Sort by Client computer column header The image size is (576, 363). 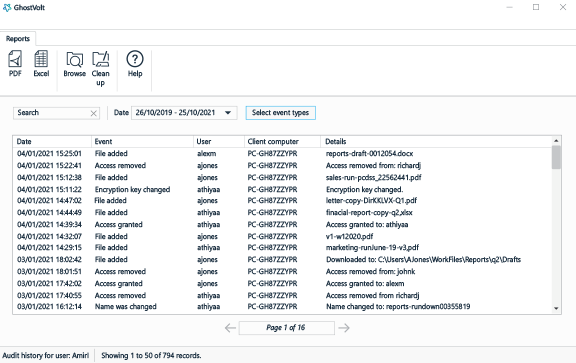click(x=282, y=141)
